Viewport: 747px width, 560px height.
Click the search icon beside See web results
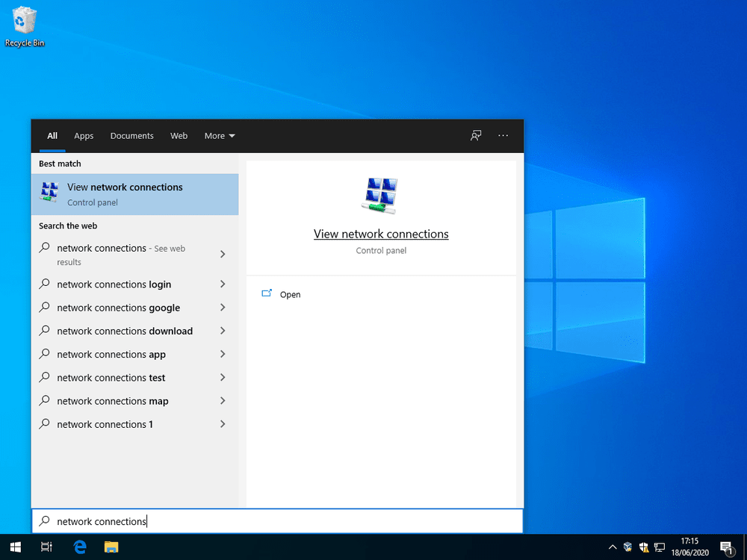click(44, 248)
